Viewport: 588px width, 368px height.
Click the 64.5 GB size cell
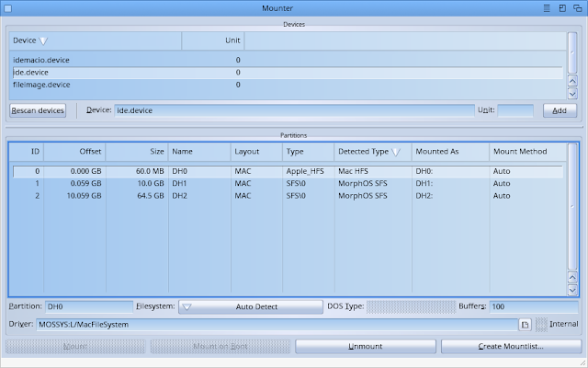coord(151,196)
